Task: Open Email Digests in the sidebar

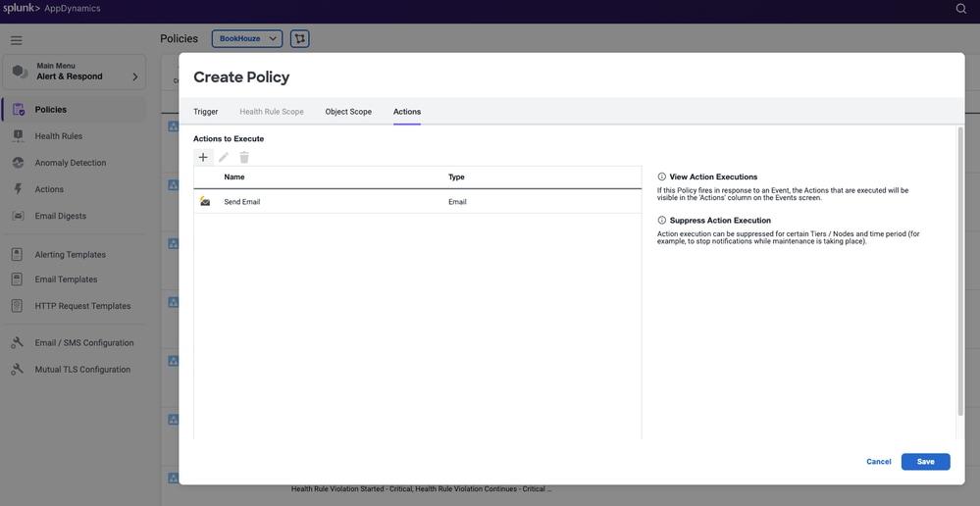Action: coord(61,216)
